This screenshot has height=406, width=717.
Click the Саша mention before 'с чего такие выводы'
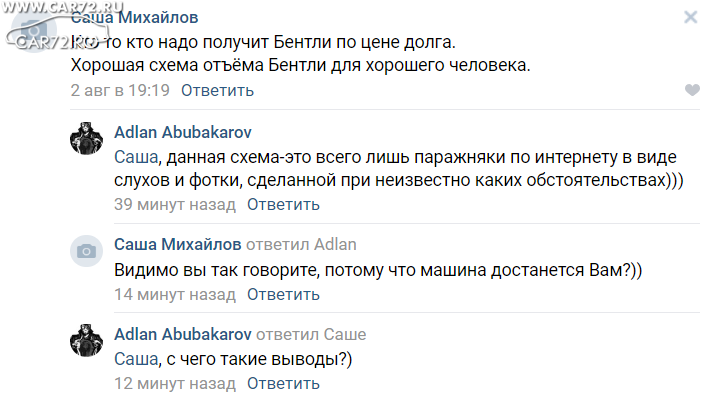tap(136, 359)
